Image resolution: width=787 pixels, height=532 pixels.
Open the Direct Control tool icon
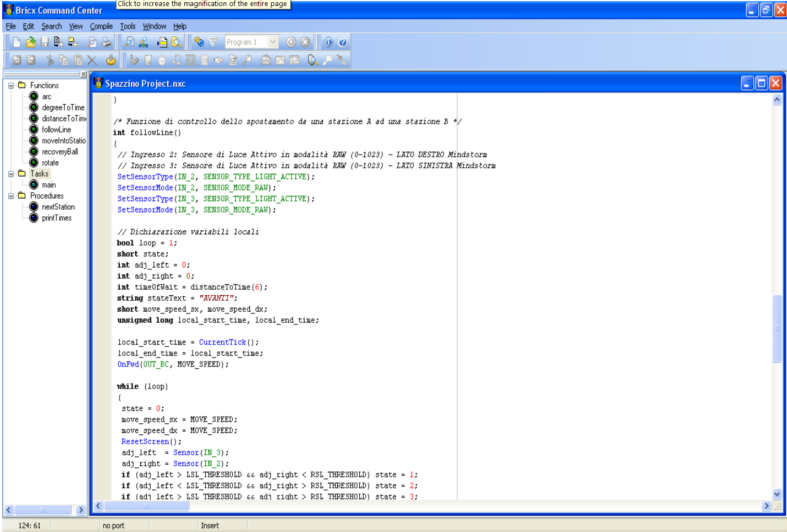[134, 60]
